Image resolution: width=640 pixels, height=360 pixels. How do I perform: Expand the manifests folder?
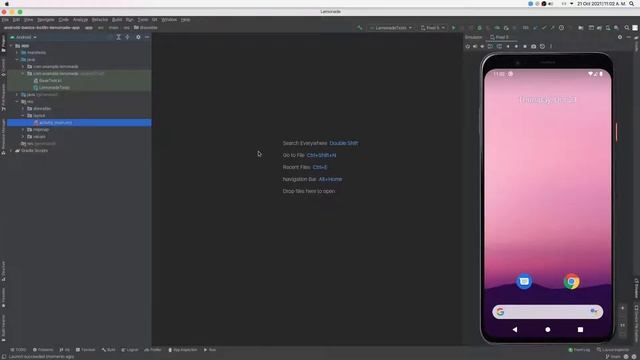point(17,53)
